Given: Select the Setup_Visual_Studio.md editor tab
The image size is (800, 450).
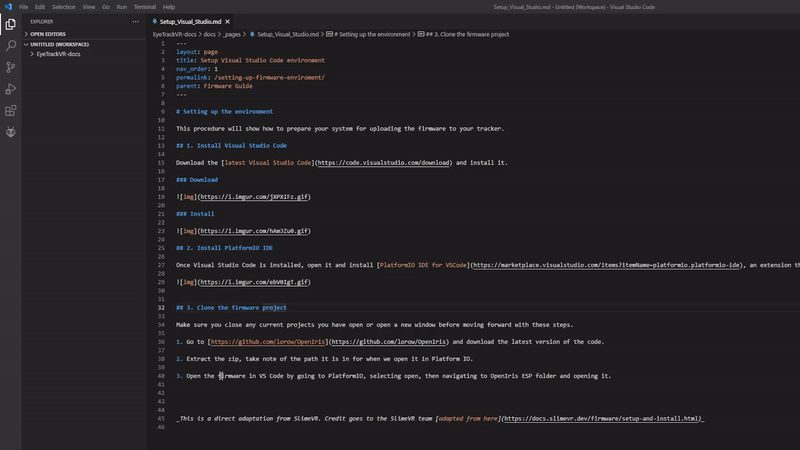Looking at the screenshot, I should [190, 21].
